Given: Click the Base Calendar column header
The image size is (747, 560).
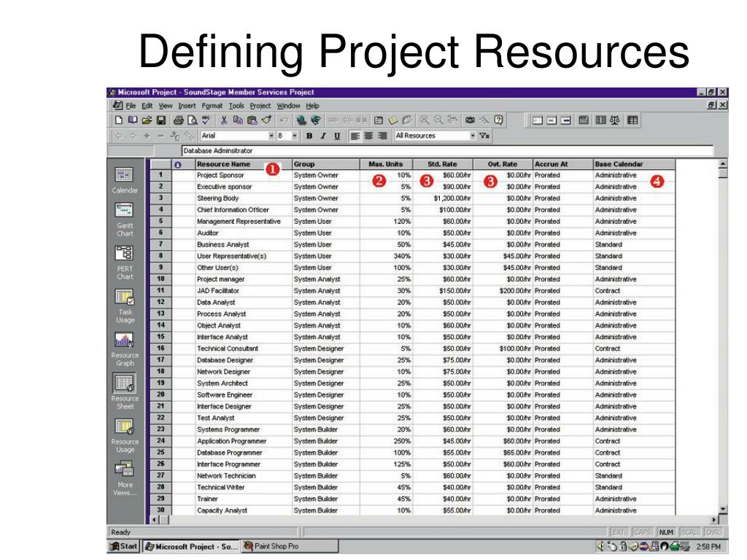Looking at the screenshot, I should click(634, 164).
